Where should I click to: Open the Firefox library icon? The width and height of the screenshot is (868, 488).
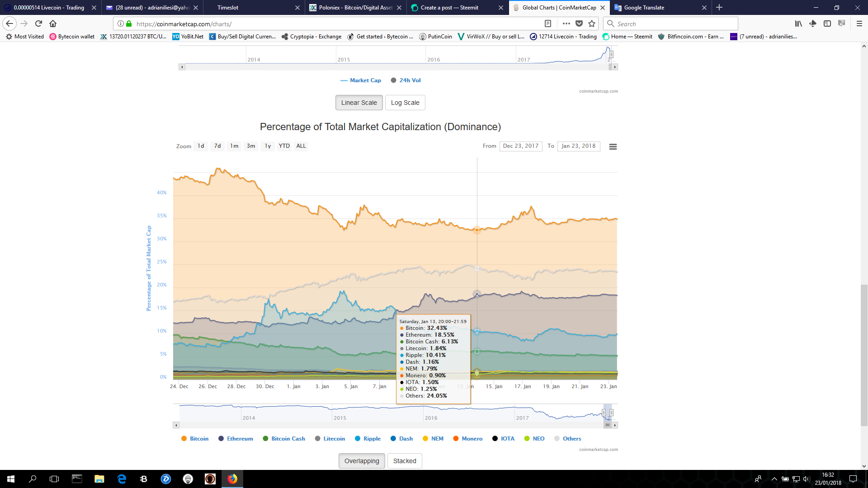(798, 23)
